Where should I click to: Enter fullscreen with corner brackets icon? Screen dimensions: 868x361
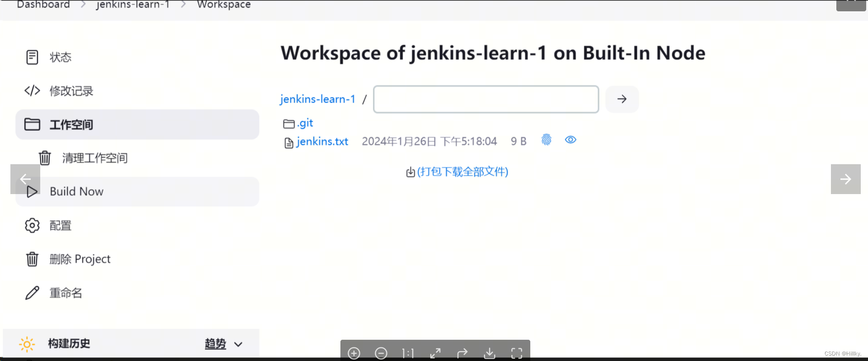point(517,353)
